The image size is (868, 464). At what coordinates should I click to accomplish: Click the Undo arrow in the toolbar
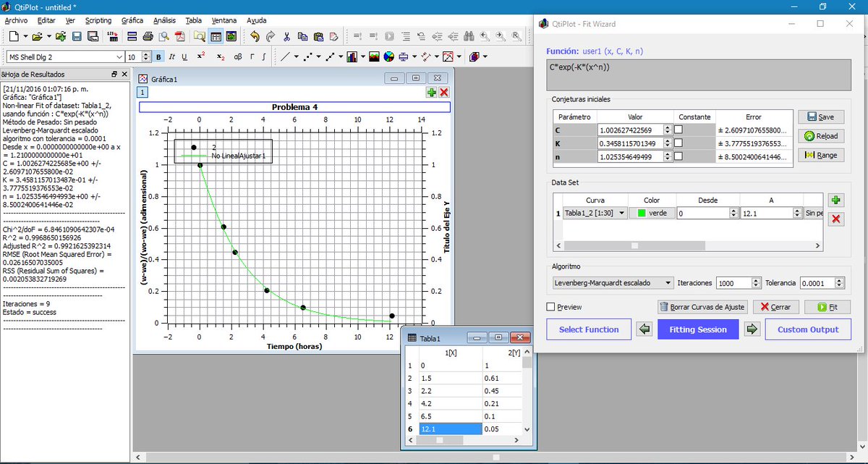pos(255,36)
